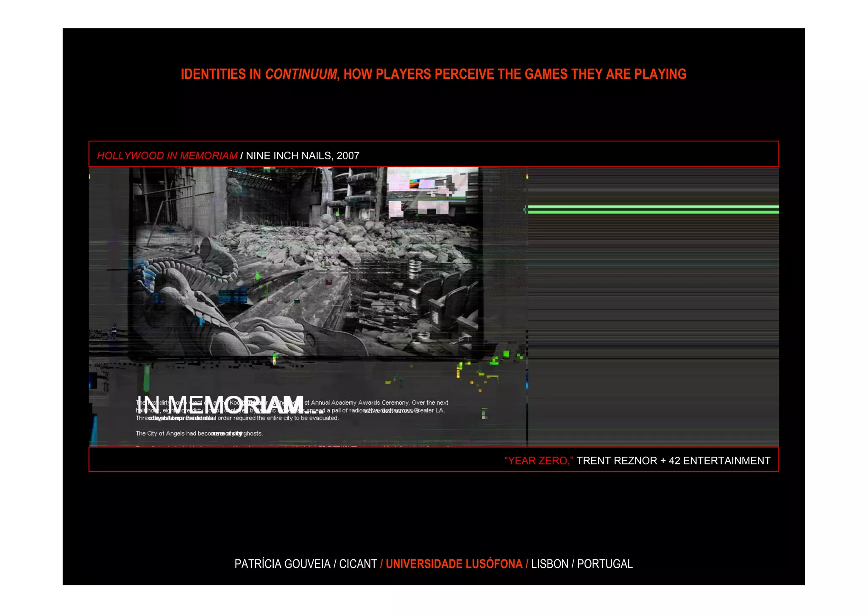Image resolution: width=868 pixels, height=614 pixels.
Task: Click 'LISBON / PORTUGAL' footer text
Action: pos(582,564)
